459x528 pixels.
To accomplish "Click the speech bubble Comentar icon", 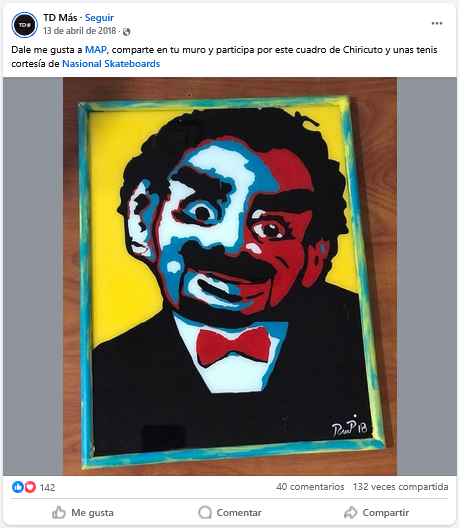I will click(x=205, y=513).
